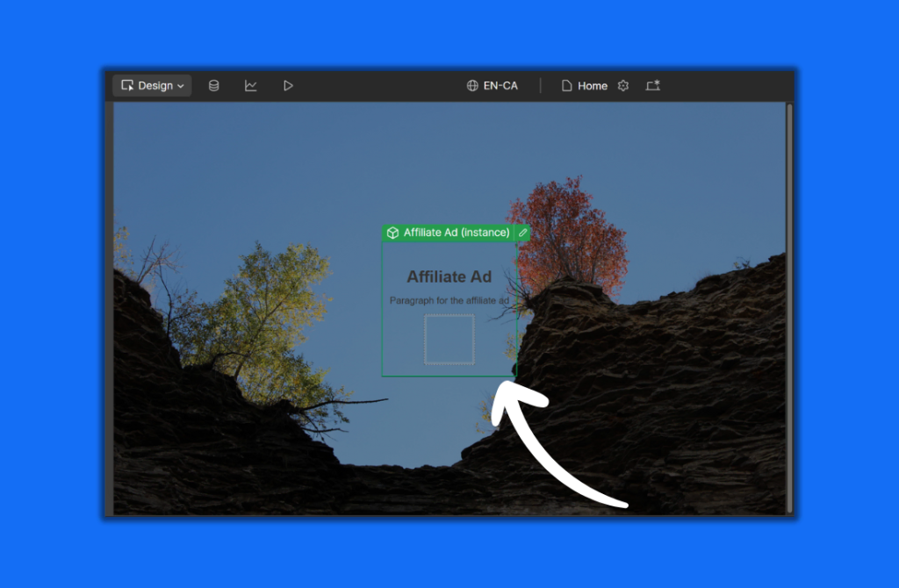Select the Affiliate Ad (instance) label

456,233
